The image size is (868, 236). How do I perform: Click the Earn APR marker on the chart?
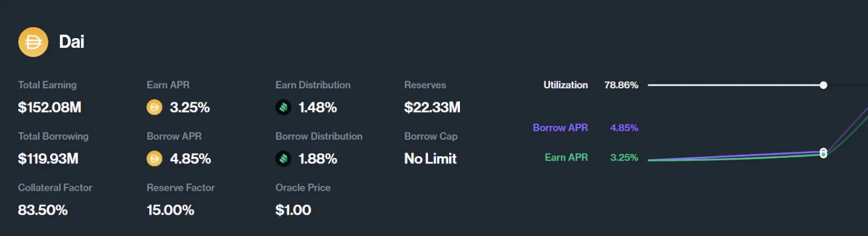823,155
